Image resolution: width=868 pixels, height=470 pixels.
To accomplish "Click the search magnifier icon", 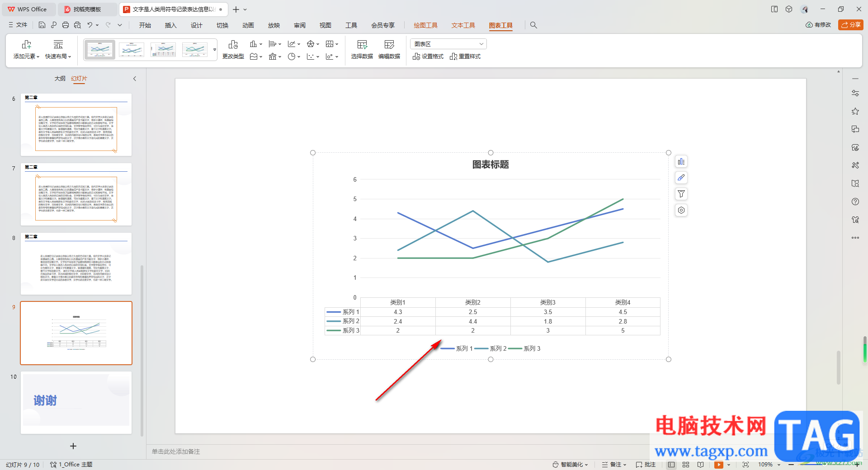I will [x=533, y=25].
